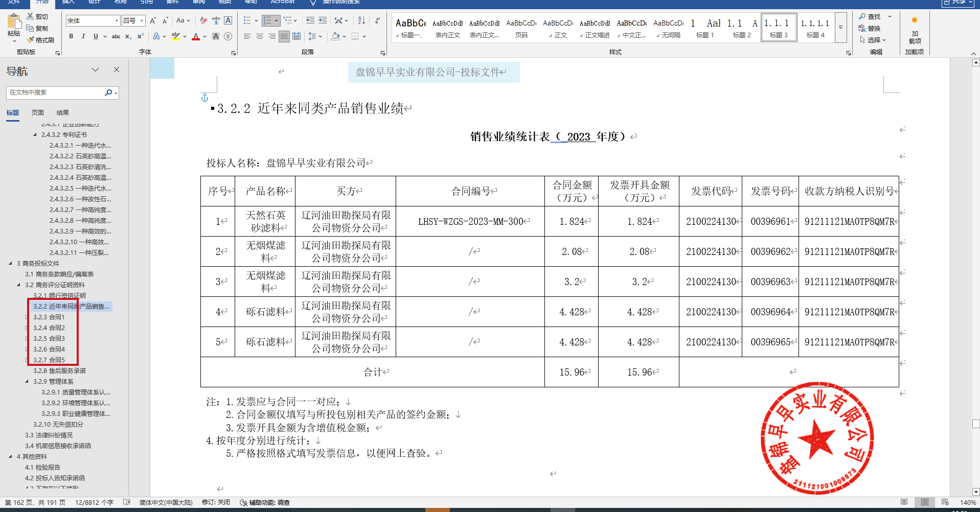Align text to the left
The height and width of the screenshot is (512, 980).
(x=247, y=36)
